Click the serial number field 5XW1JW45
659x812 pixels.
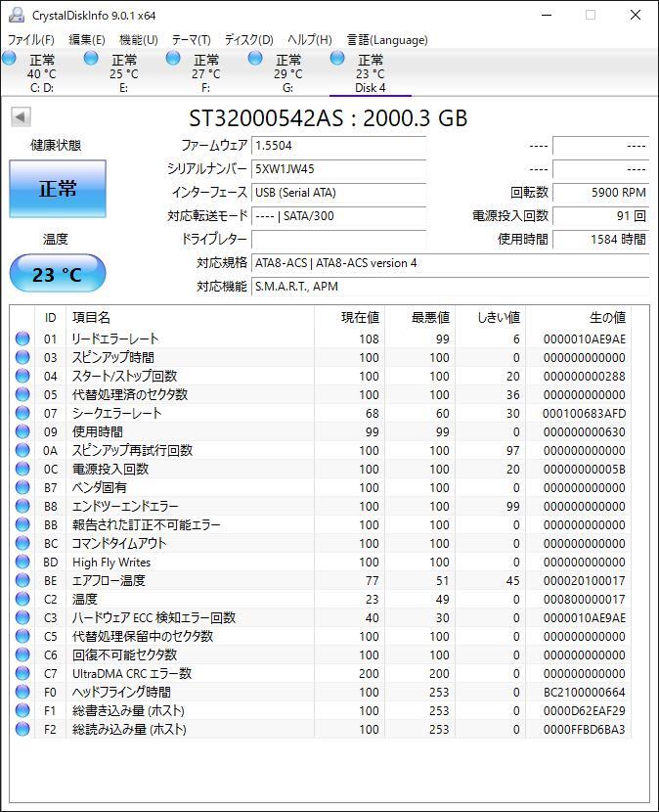pyautogui.click(x=338, y=169)
